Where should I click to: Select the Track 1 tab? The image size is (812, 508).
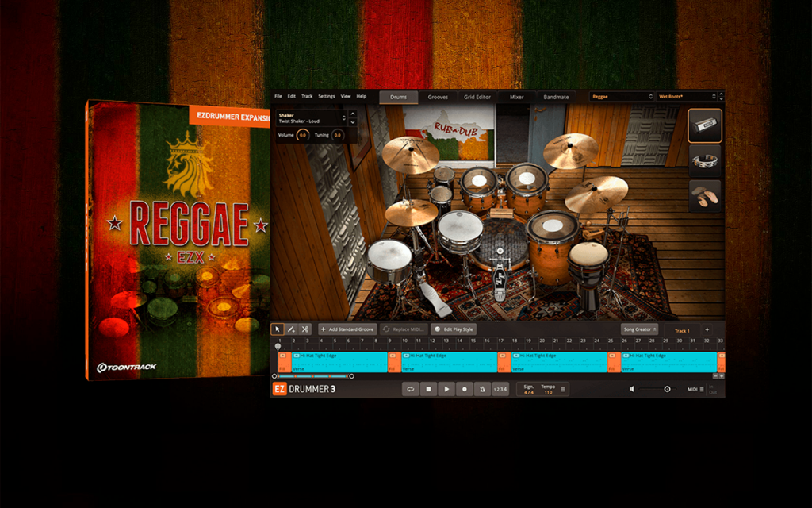coord(682,330)
